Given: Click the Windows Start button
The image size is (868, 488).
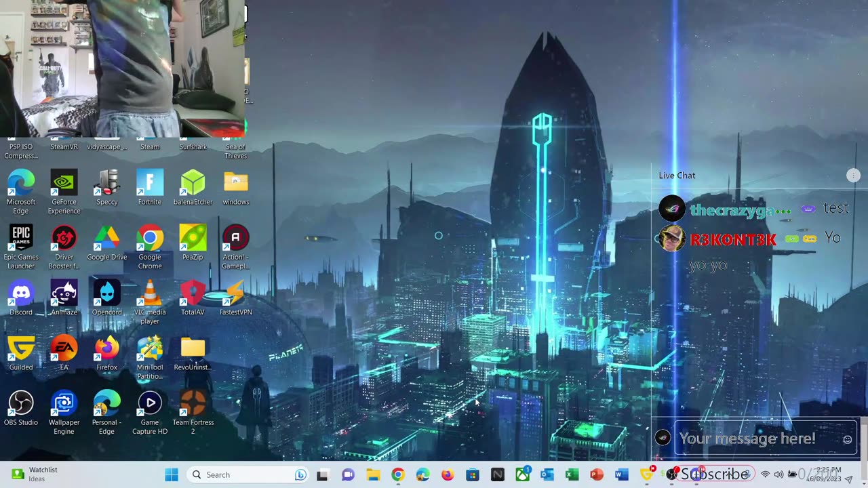Looking at the screenshot, I should pyautogui.click(x=172, y=474).
